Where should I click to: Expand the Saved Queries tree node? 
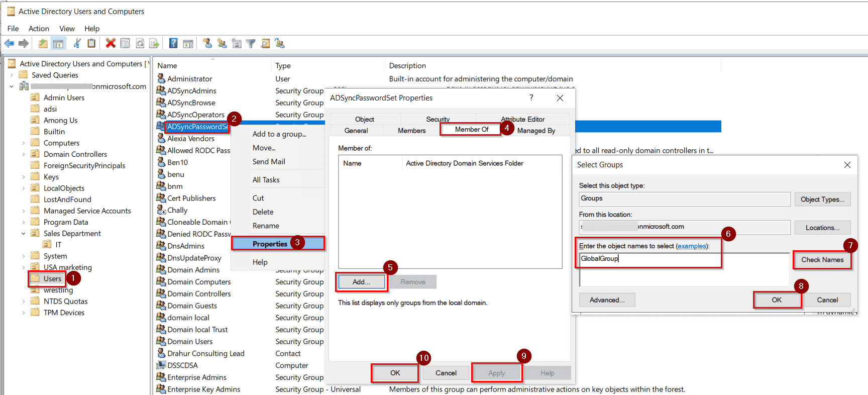[x=12, y=75]
